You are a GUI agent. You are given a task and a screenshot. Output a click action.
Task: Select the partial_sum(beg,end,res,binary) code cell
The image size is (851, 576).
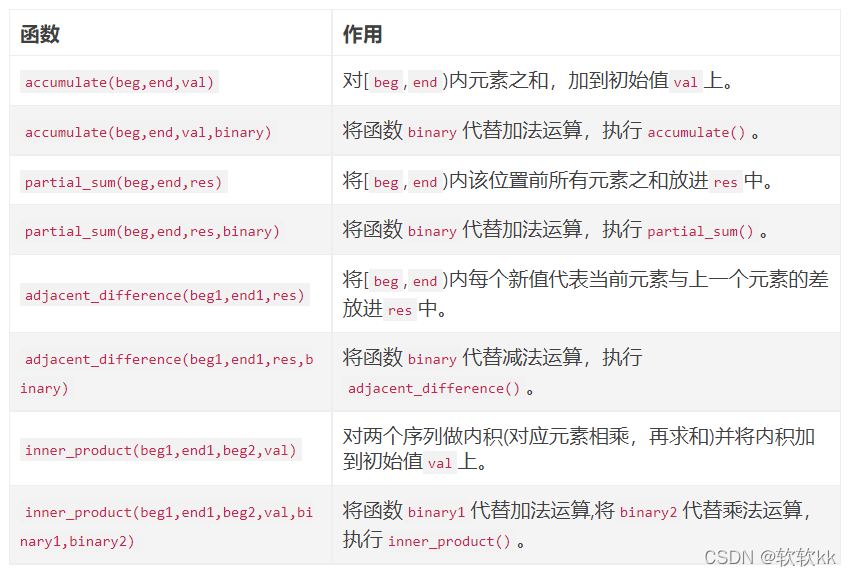152,231
